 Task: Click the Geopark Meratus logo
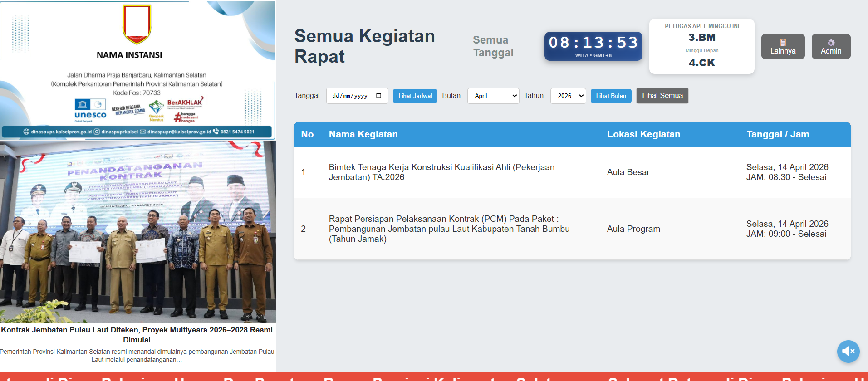click(156, 111)
